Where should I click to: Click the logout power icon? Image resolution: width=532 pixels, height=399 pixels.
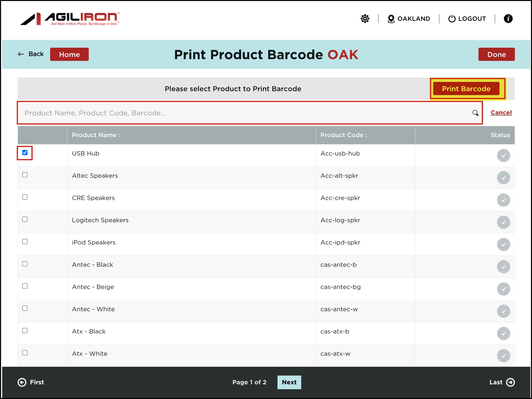452,19
